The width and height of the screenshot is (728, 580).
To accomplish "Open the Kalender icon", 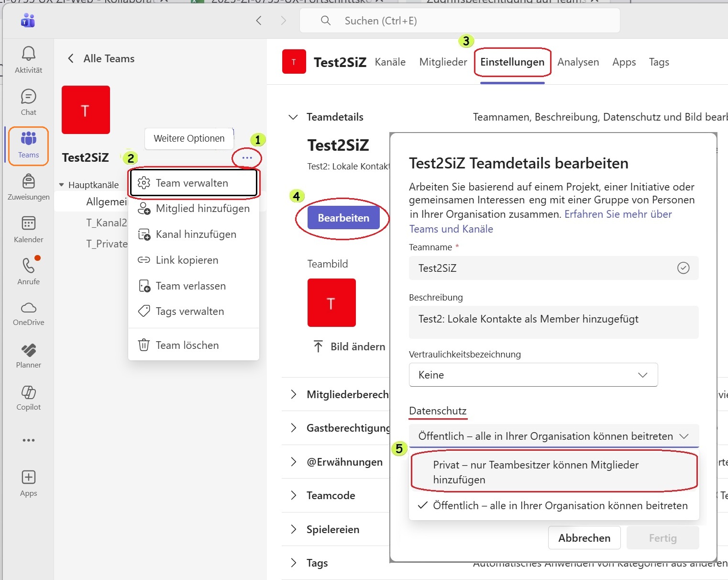I will click(28, 223).
